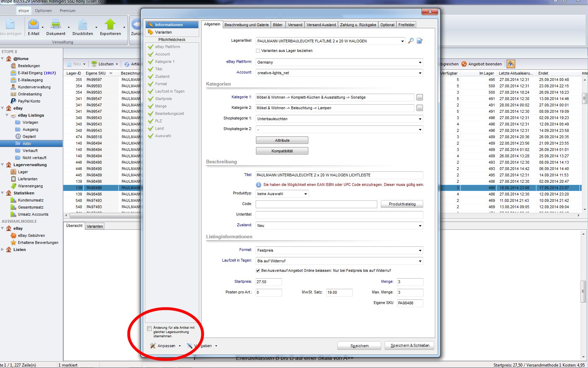
Task: Click the magnifier icon next to Lagerartikel
Action: pos(411,41)
